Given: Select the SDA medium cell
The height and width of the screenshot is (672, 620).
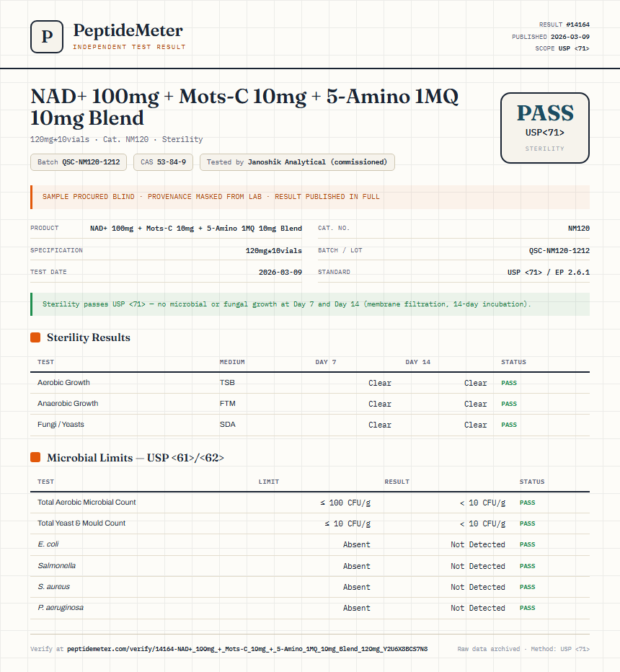Looking at the screenshot, I should (x=228, y=425).
